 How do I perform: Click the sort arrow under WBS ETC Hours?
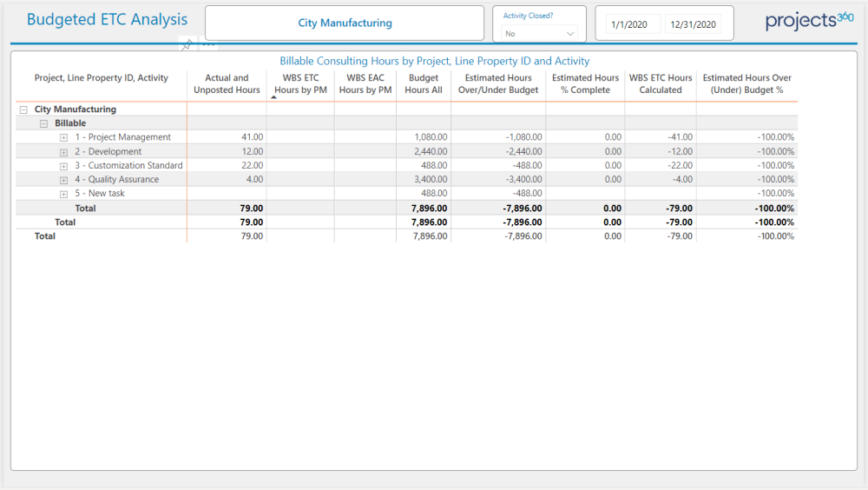pyautogui.click(x=274, y=97)
